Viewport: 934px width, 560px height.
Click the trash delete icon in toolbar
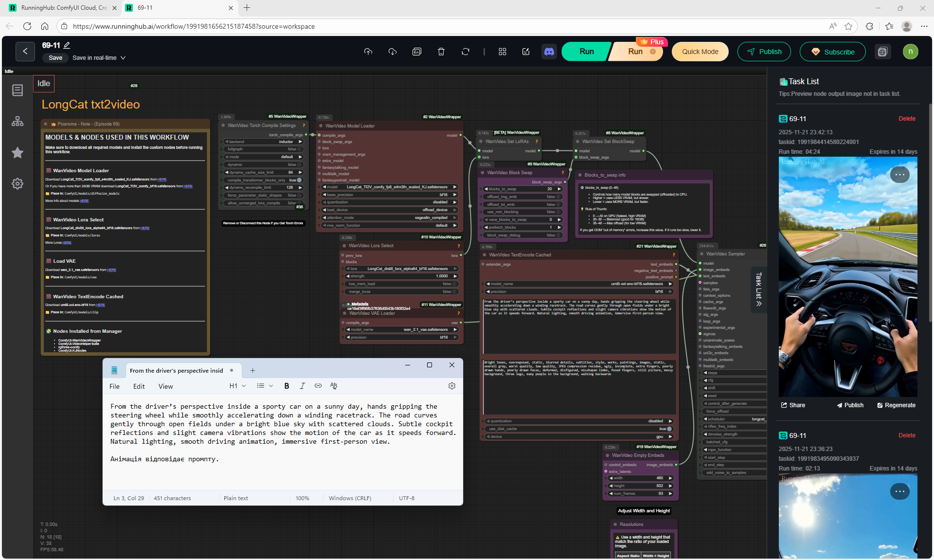[441, 52]
